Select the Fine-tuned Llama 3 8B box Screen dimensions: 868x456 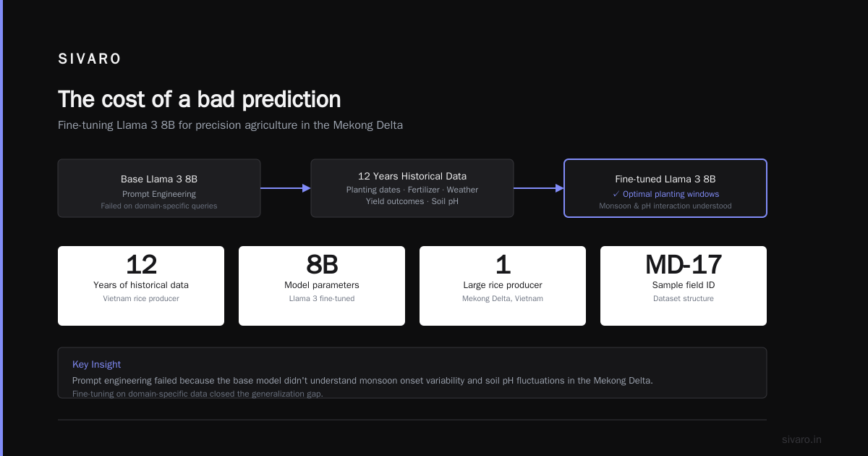click(665, 188)
